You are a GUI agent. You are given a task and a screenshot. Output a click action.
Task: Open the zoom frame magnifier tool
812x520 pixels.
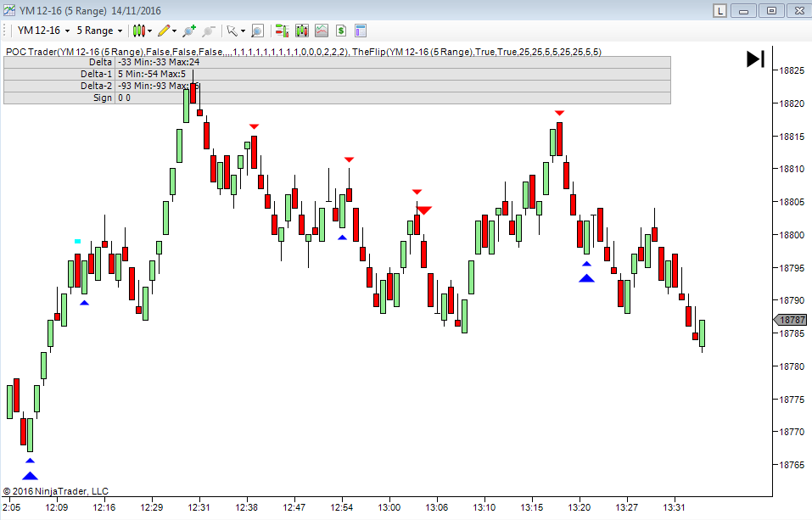coord(257,31)
